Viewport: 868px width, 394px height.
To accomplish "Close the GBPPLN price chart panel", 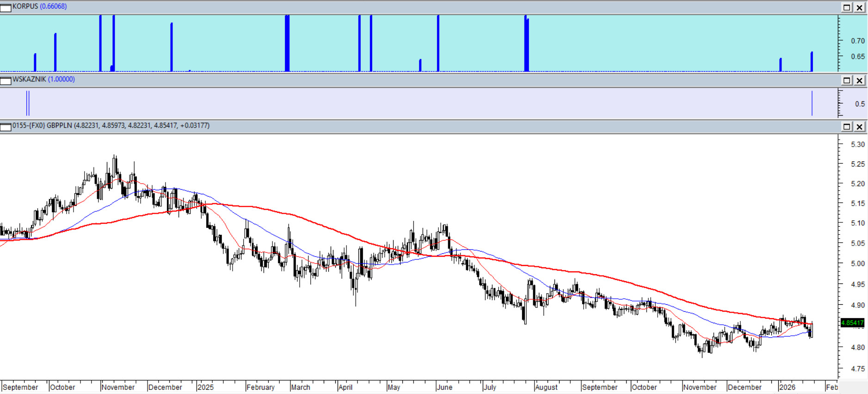I will tap(859, 127).
